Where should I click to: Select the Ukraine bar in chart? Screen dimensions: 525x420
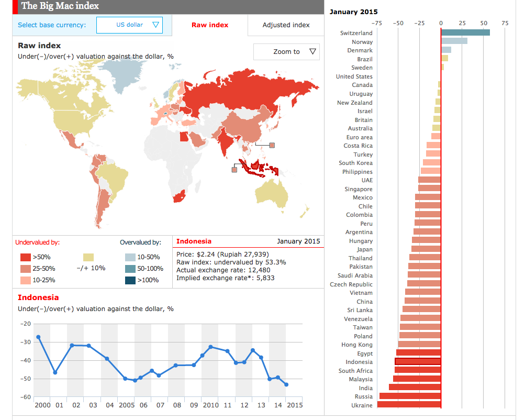[x=408, y=405]
